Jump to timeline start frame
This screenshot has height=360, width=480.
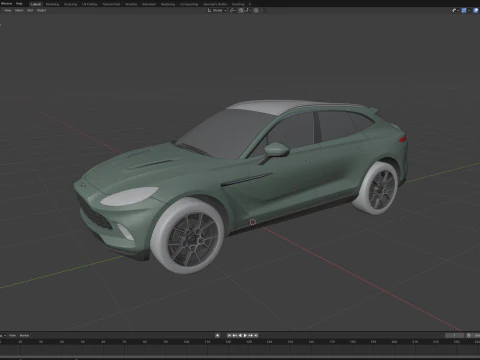coord(229,335)
